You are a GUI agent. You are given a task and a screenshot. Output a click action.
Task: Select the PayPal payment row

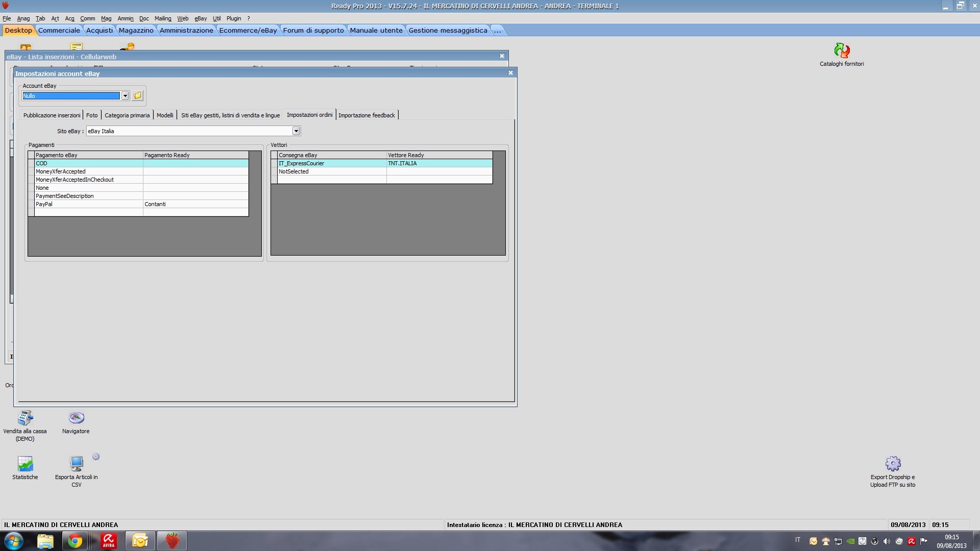(87, 204)
